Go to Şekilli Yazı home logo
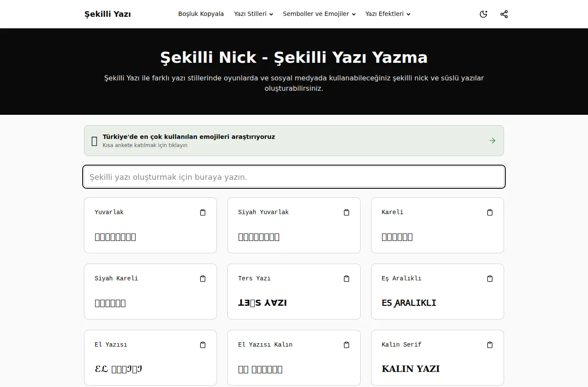588x387 pixels. pos(108,14)
